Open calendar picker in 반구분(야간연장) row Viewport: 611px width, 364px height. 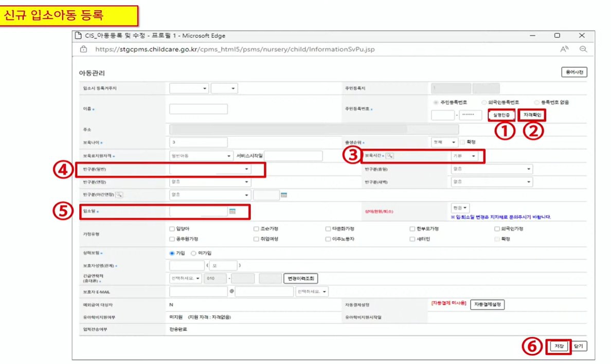pos(284,195)
